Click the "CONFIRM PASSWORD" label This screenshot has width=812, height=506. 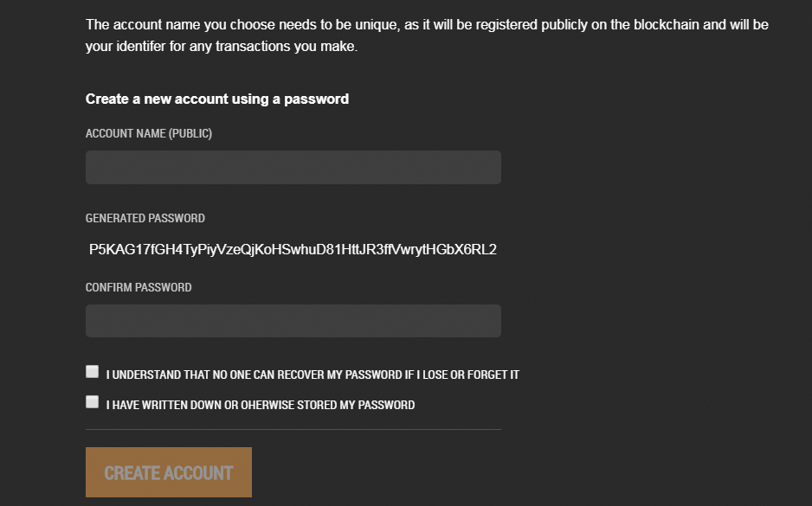139,287
